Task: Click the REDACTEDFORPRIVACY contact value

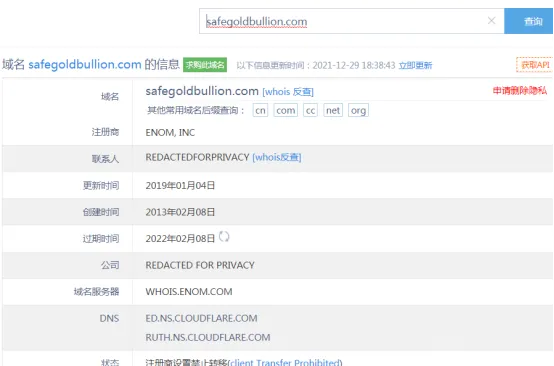Action: click(x=198, y=157)
